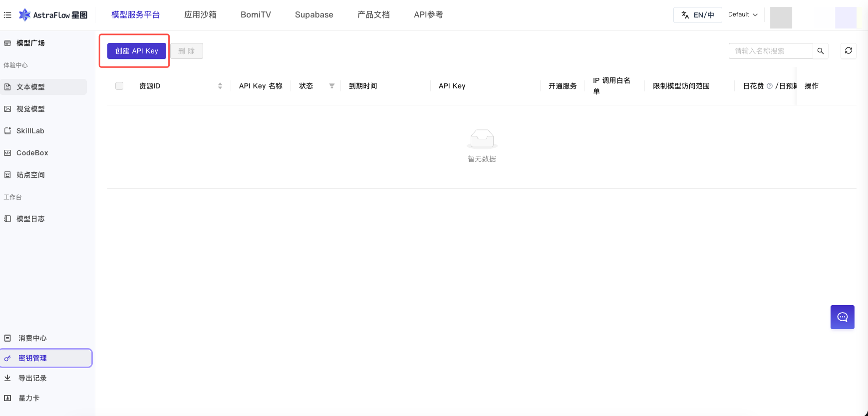The image size is (868, 416).
Task: Click the sidebar collapse hamburger icon
Action: pyautogui.click(x=7, y=15)
